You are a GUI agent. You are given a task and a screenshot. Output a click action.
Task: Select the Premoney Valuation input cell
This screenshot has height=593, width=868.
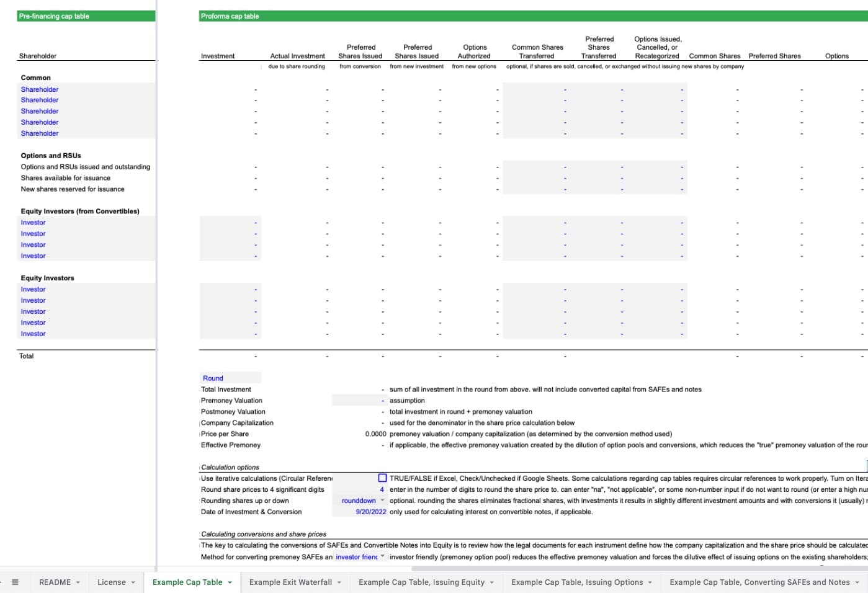(x=359, y=401)
